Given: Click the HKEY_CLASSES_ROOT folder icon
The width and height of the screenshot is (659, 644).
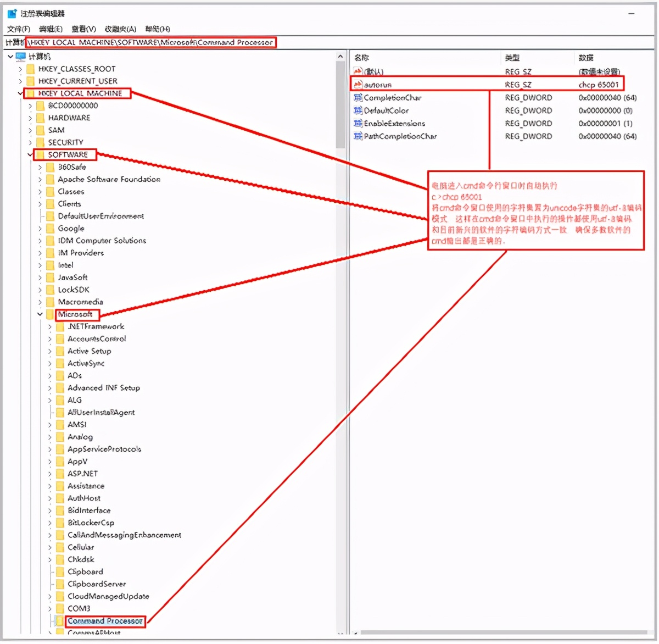Looking at the screenshot, I should tap(31, 69).
